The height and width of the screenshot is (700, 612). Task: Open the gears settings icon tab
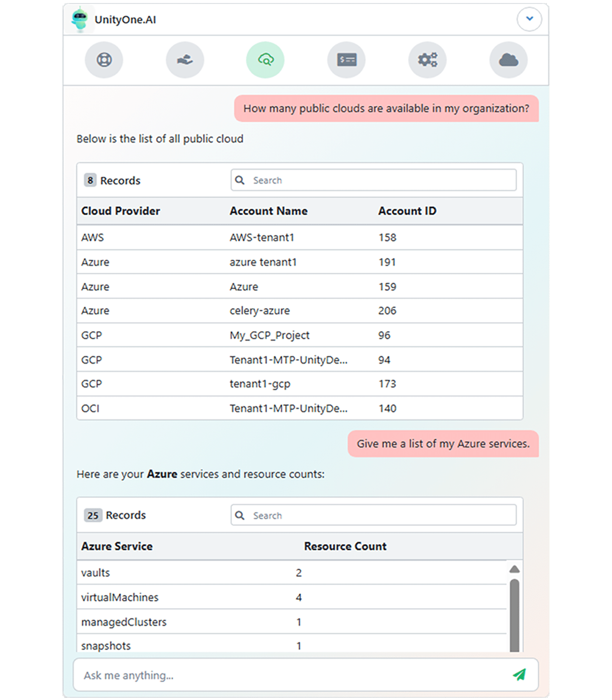pyautogui.click(x=427, y=60)
